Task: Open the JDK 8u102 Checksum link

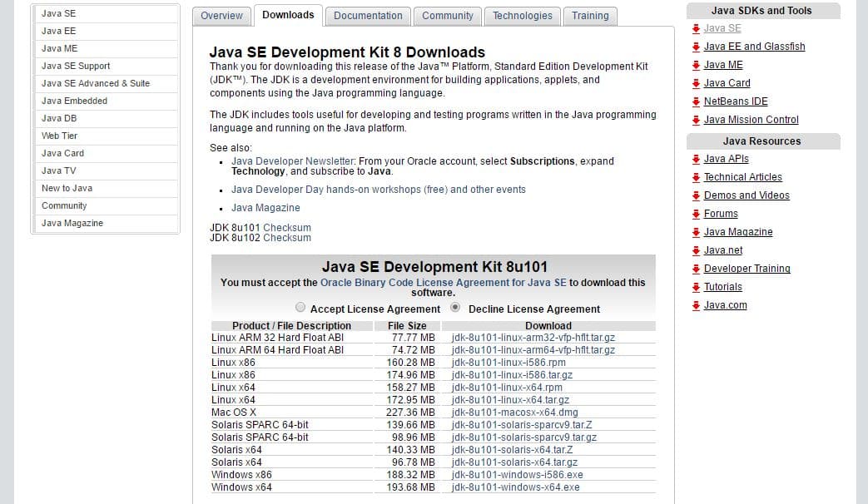Action: [287, 238]
